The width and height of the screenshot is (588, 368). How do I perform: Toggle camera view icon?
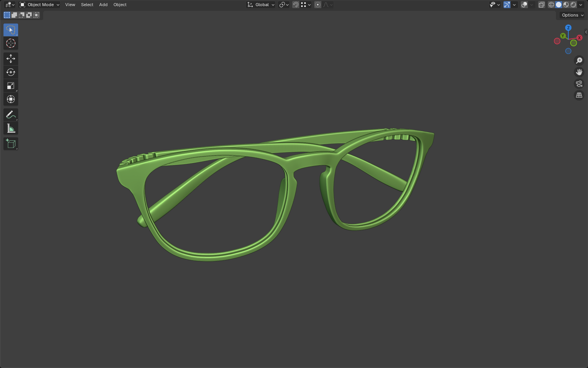click(579, 84)
